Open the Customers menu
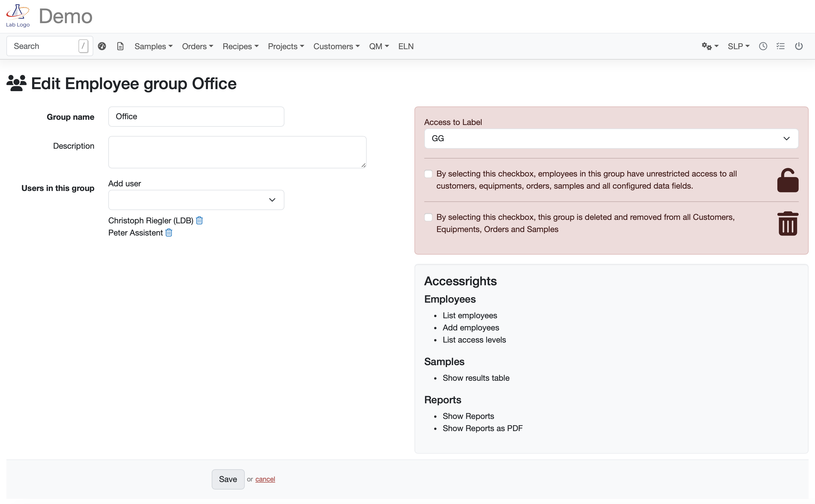The image size is (815, 504). tap(336, 46)
